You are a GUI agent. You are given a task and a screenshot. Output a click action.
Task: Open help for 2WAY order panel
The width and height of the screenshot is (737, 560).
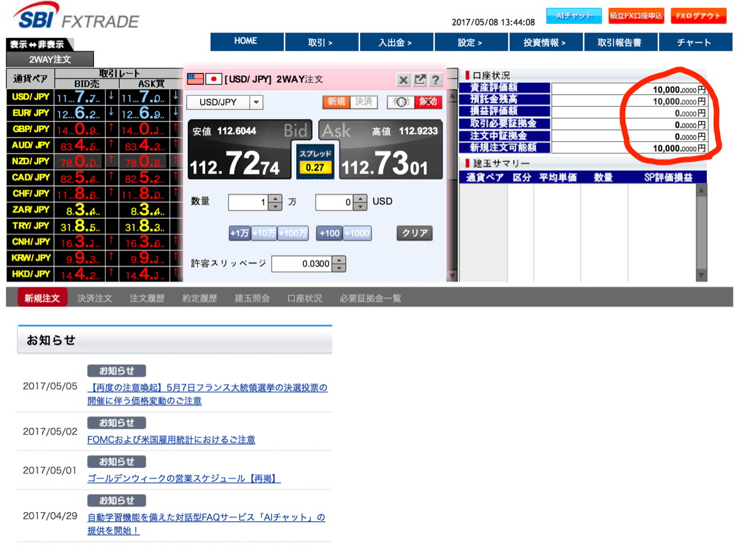tap(435, 80)
